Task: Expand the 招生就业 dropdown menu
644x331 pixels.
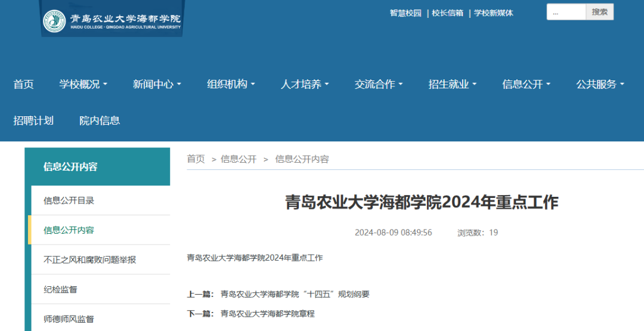Action: (453, 84)
